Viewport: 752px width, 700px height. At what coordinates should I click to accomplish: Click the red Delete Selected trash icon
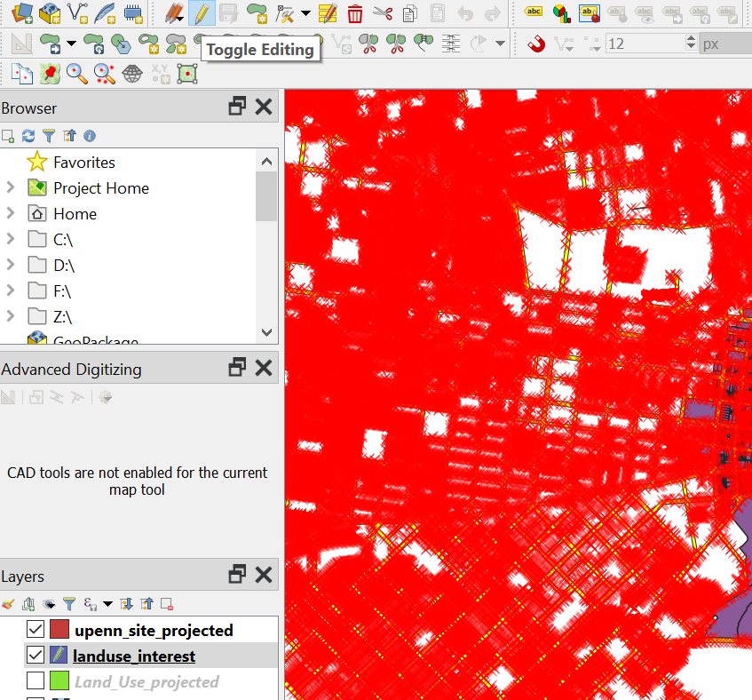(x=355, y=13)
